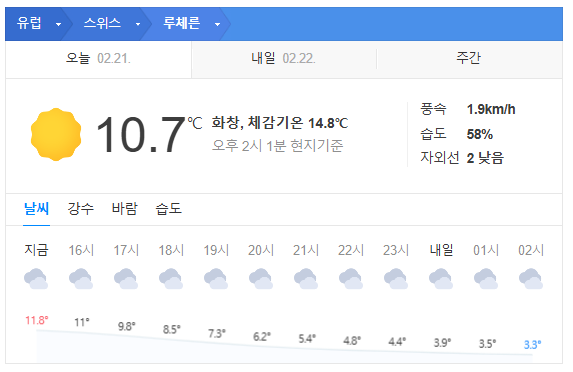573x372 pixels.
Task: Click the UV index value 2 낮음
Action: click(x=485, y=158)
